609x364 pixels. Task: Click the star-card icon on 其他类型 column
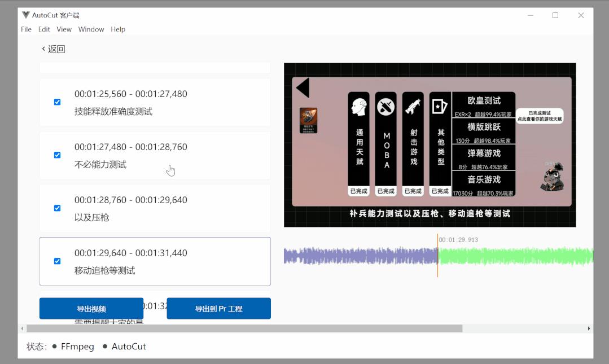[440, 106]
